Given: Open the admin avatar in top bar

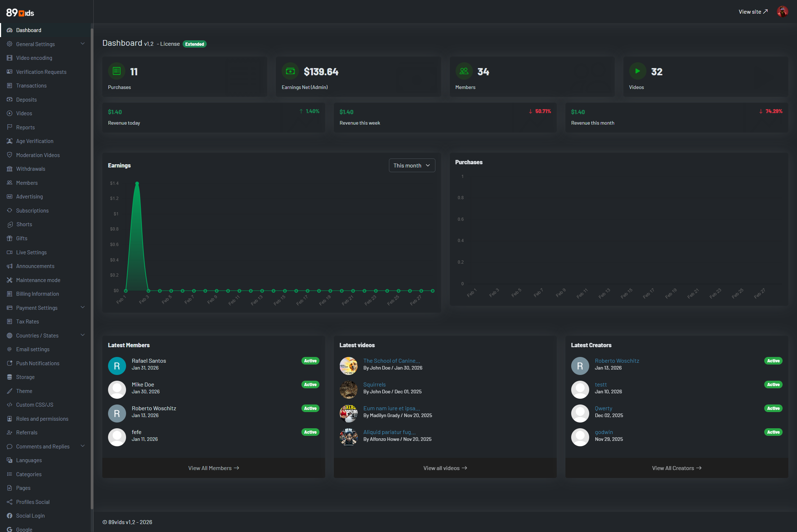Looking at the screenshot, I should 782,12.
